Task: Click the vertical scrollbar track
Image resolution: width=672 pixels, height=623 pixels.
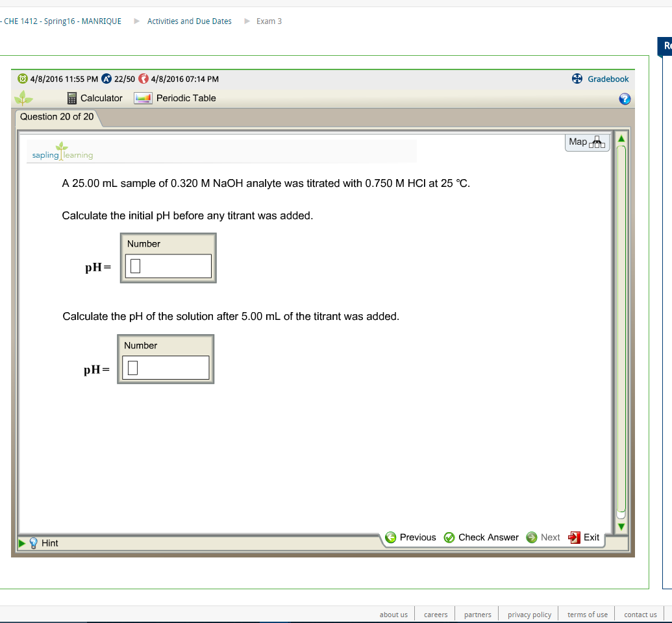Action: pos(621,332)
